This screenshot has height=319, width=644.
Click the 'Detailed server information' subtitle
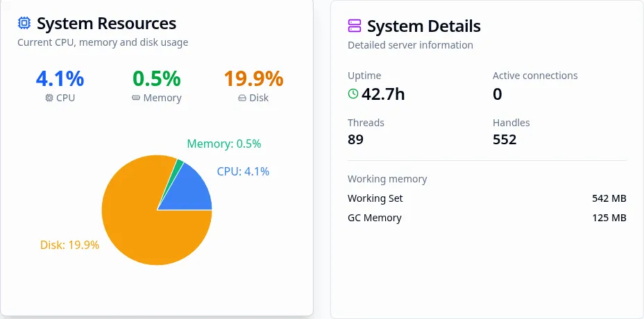[x=410, y=45]
